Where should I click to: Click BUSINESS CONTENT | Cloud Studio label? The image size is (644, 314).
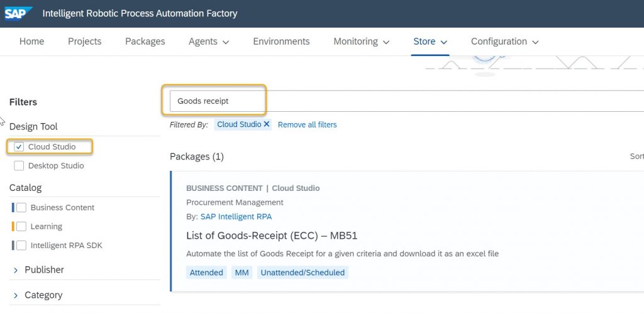pyautogui.click(x=253, y=188)
